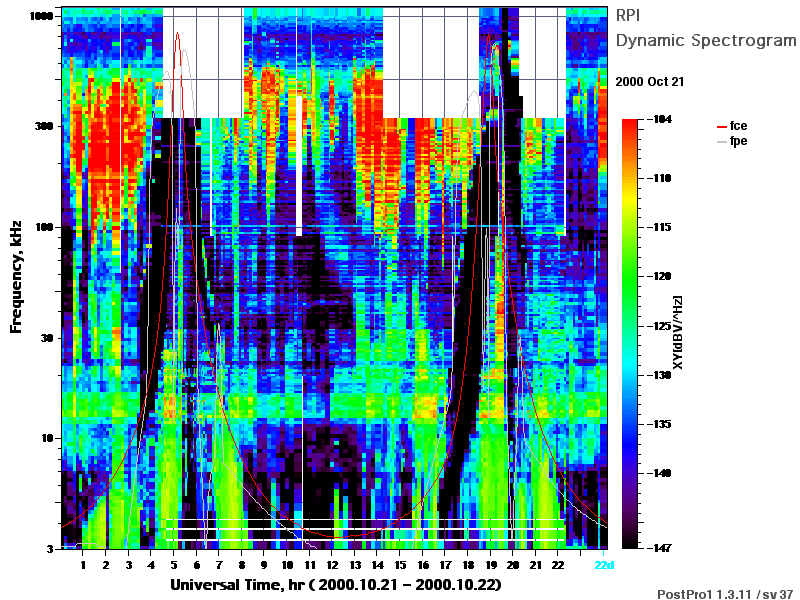Viewport: 800px width, 600px height.
Task: Click the 2000 Oct 21 date label
Action: point(649,82)
